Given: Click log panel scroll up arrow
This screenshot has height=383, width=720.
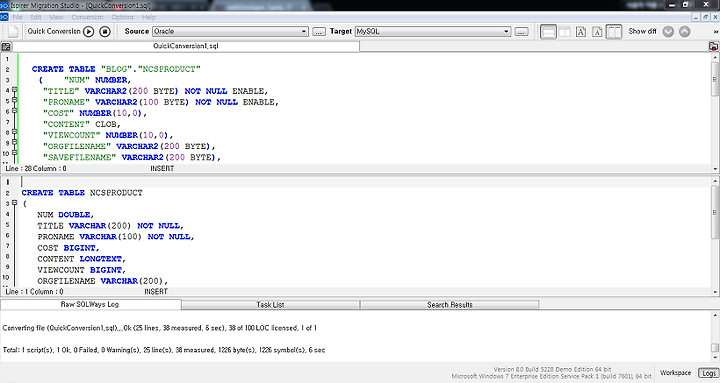Looking at the screenshot, I should (715, 316).
